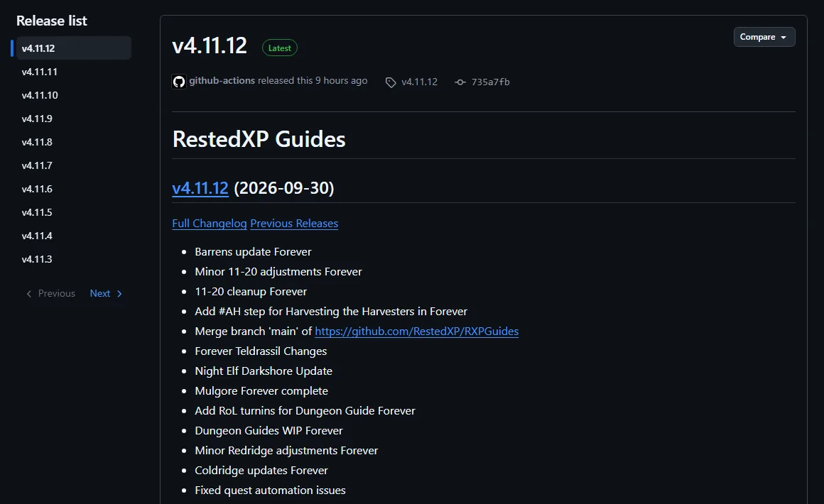
Task: Click the github-actions avatar icon
Action: point(179,82)
